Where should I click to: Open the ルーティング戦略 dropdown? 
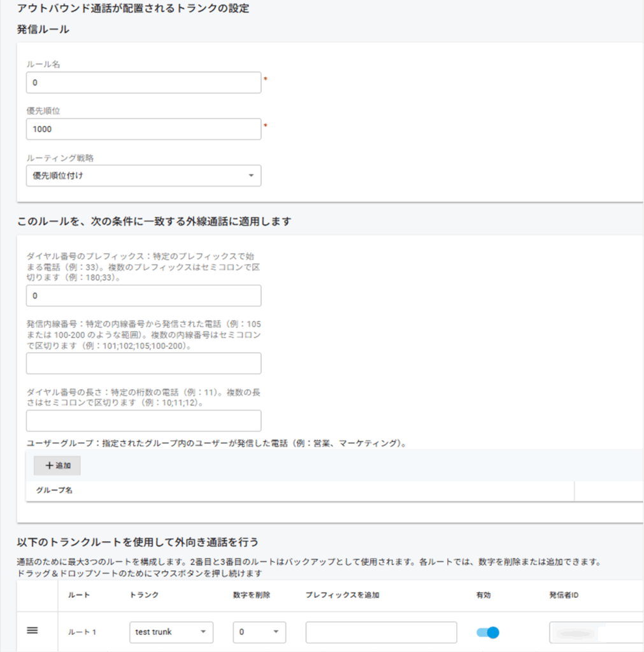[143, 176]
